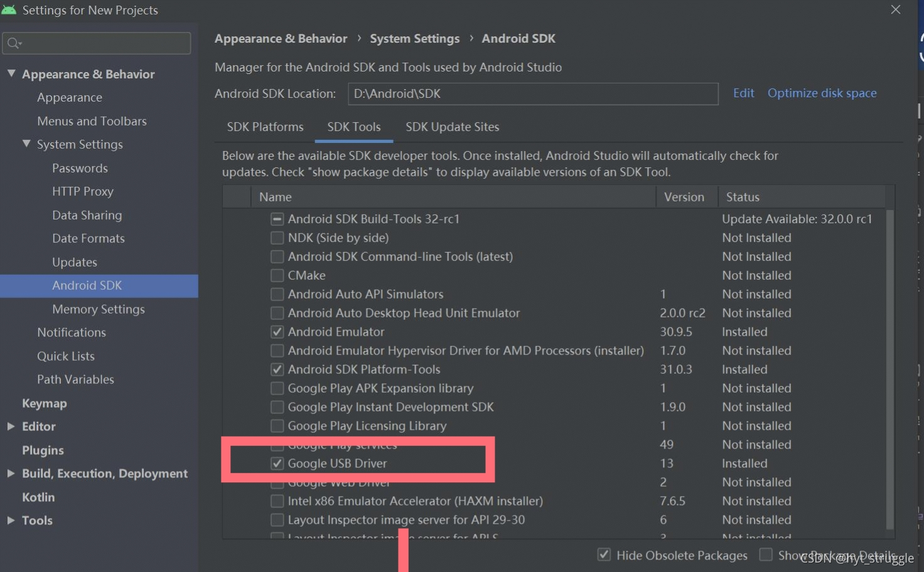Screen dimensions: 924x572
Task: Check Intel x86 Emulator Accelerator (HAXM installer)
Action: point(277,501)
